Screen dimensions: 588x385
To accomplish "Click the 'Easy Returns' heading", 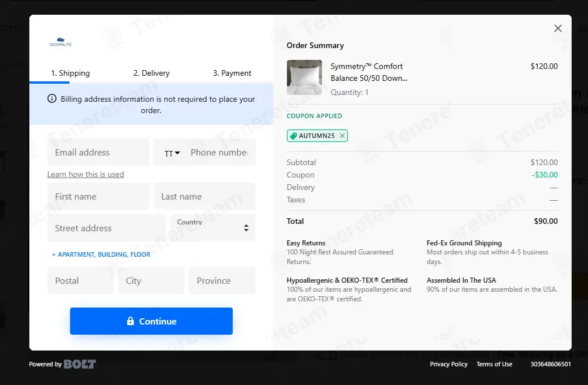I will tap(306, 243).
